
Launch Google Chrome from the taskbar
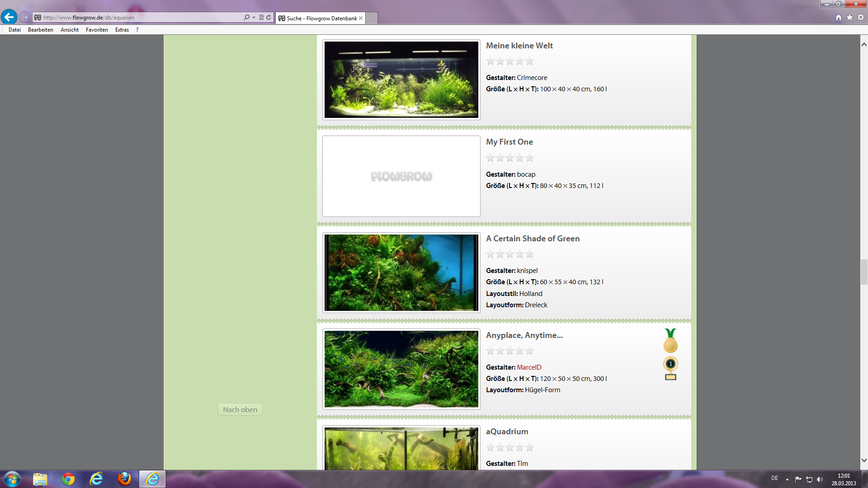pos(68,479)
